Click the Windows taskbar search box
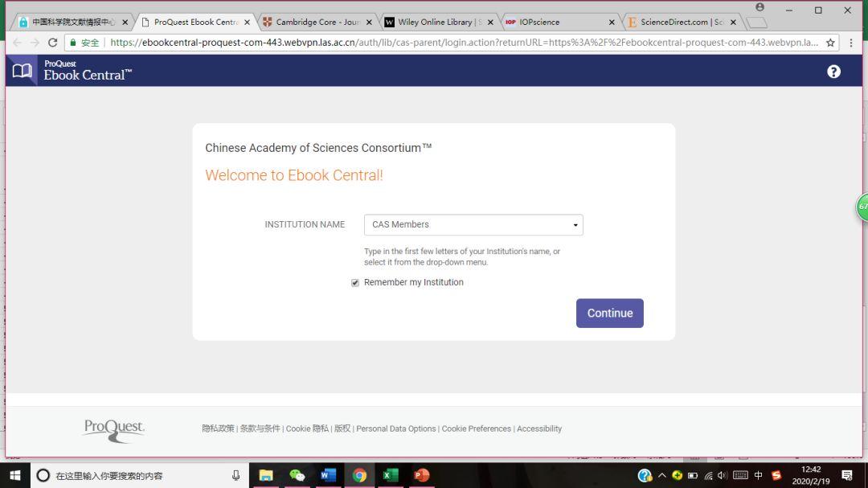Screen dimensions: 868x488 tap(138, 475)
